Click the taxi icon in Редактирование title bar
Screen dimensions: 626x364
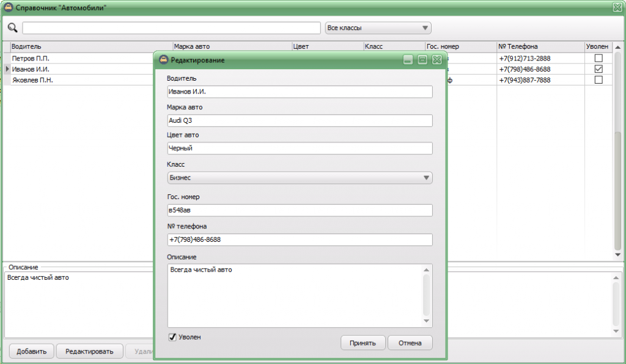[163, 60]
